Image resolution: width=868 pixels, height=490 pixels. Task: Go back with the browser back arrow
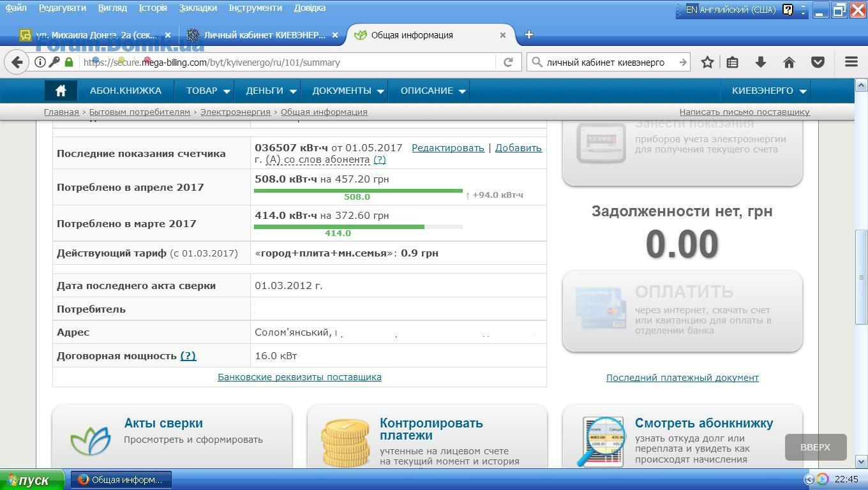coord(17,62)
